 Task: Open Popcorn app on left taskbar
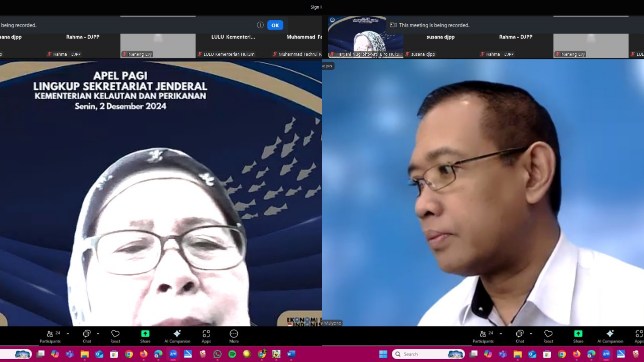pos(203,354)
